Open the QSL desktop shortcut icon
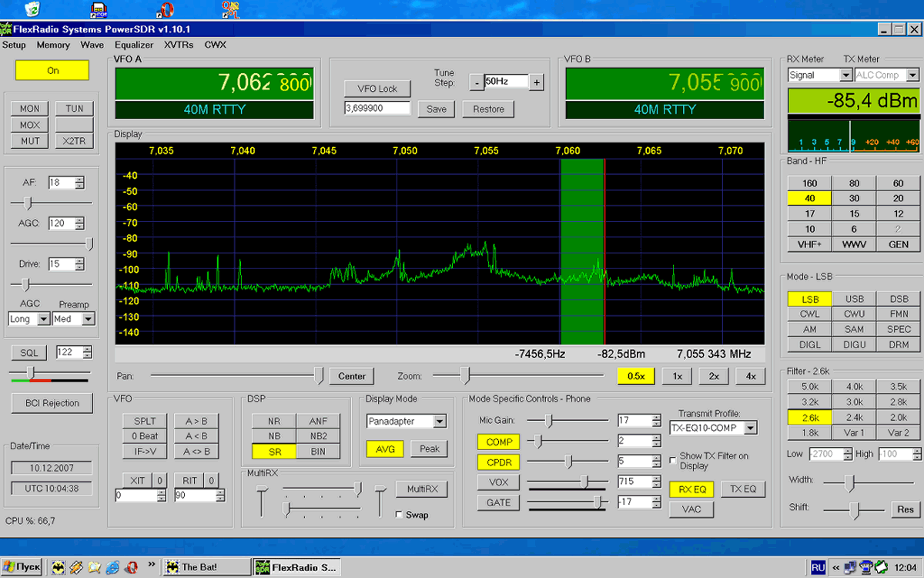 coord(231,9)
